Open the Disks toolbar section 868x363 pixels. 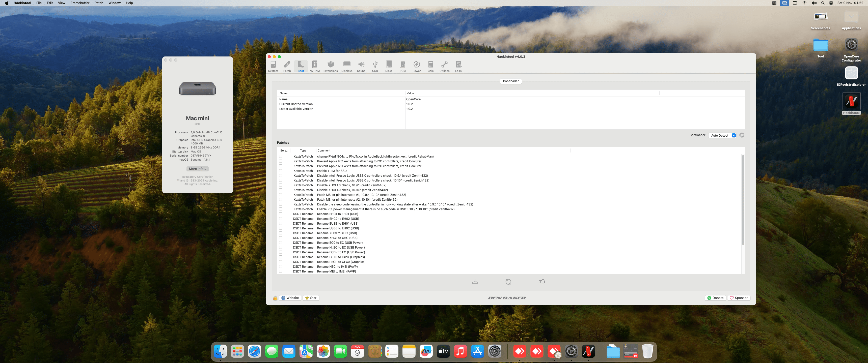[x=389, y=66]
